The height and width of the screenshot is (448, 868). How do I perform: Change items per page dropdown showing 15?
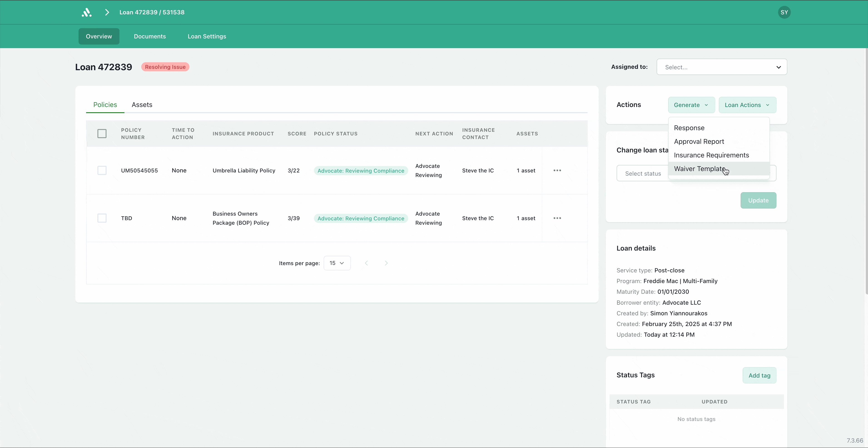click(x=337, y=263)
